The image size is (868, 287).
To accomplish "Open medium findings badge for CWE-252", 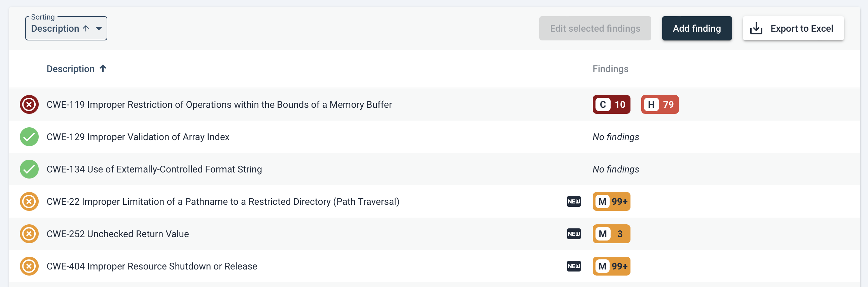I will (x=611, y=234).
